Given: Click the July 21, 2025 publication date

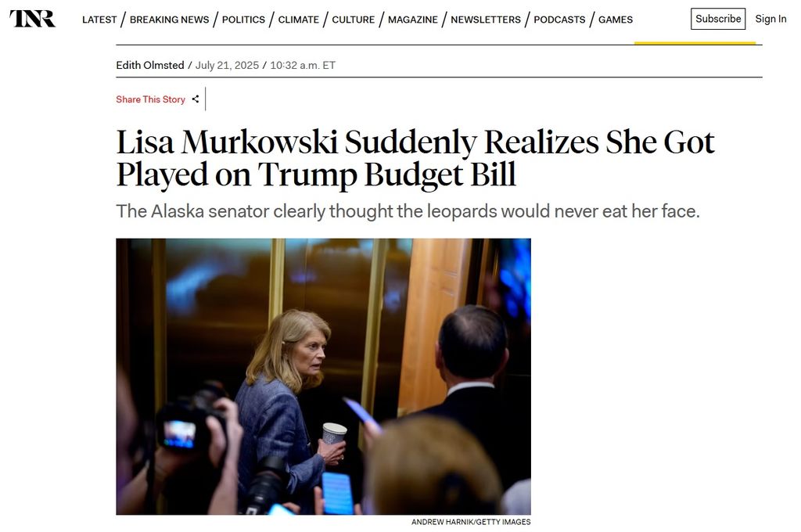Looking at the screenshot, I should (x=227, y=66).
